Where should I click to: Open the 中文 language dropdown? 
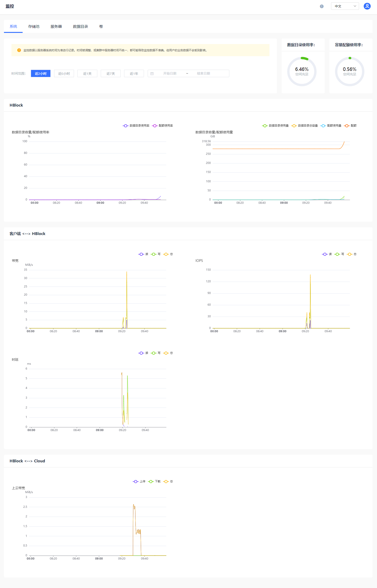click(344, 6)
